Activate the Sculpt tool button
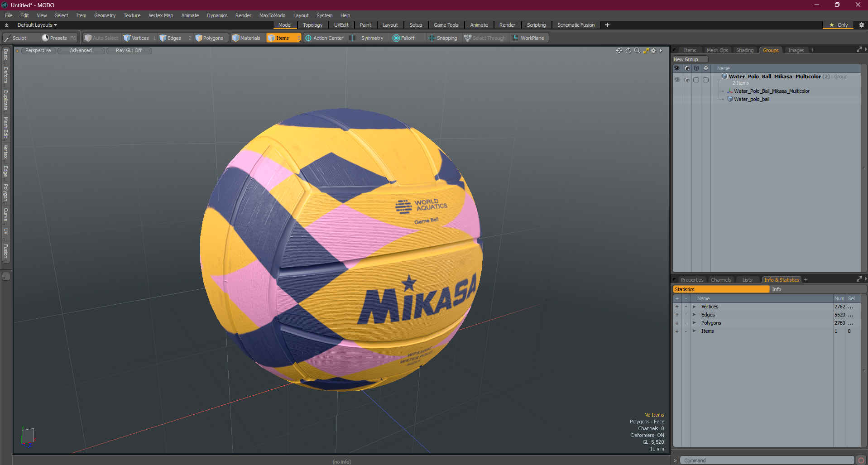This screenshot has width=868, height=465. 20,38
